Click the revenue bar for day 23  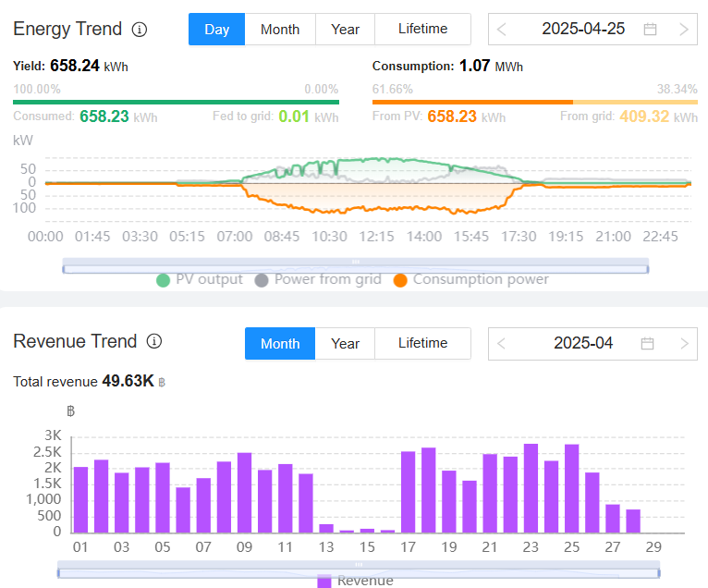click(x=531, y=488)
